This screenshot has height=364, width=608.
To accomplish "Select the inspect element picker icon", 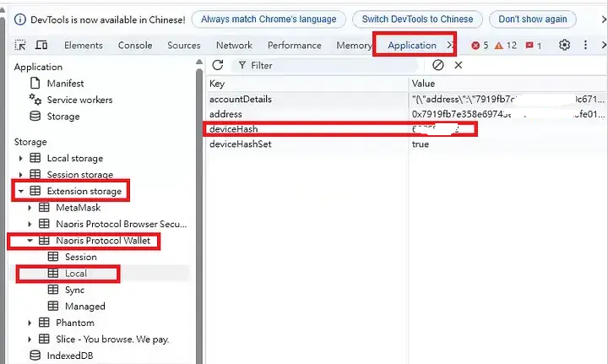I will coord(20,45).
